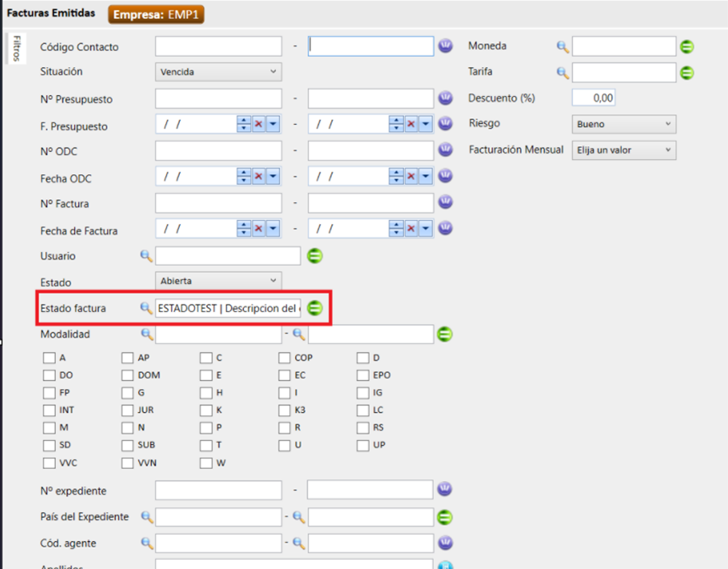Click the green icon on the Modalidad row
The image size is (728, 569).
pyautogui.click(x=445, y=334)
